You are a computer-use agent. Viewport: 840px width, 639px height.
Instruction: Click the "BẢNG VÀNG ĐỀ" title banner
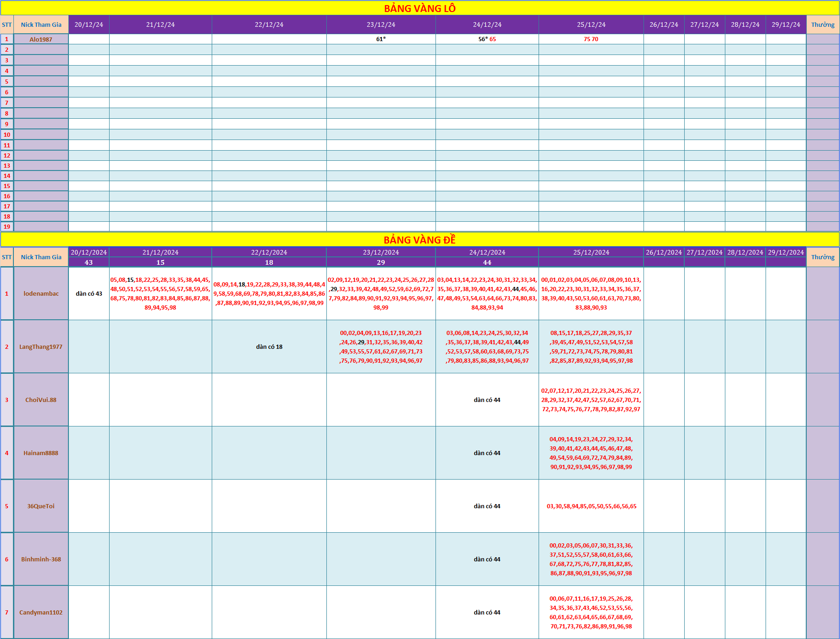(420, 240)
